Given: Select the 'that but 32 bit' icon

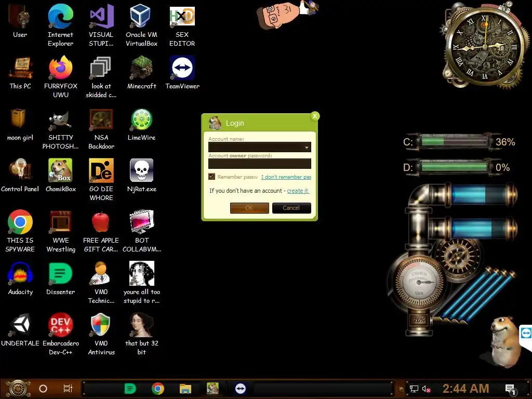Looking at the screenshot, I should coord(141,334).
